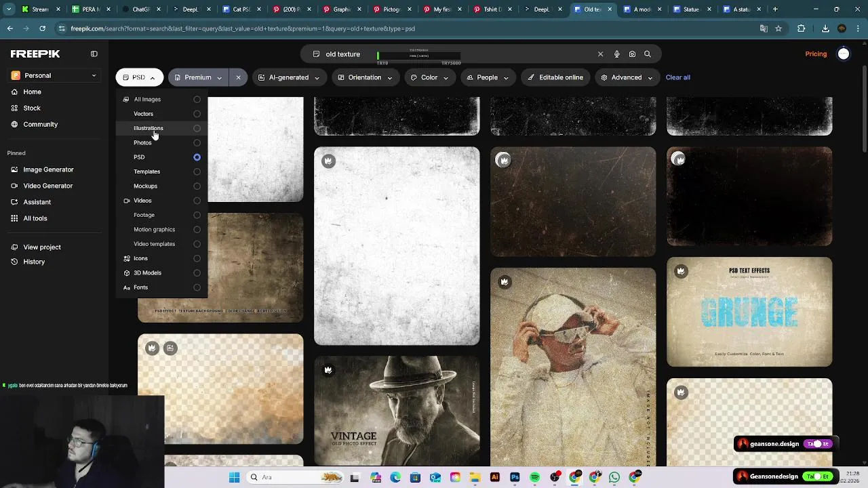868x488 pixels.
Task: Open Windows Start menu
Action: point(234,477)
